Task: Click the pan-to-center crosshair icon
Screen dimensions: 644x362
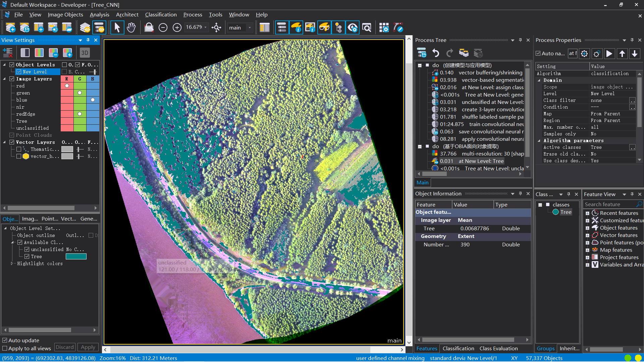Action: point(216,27)
